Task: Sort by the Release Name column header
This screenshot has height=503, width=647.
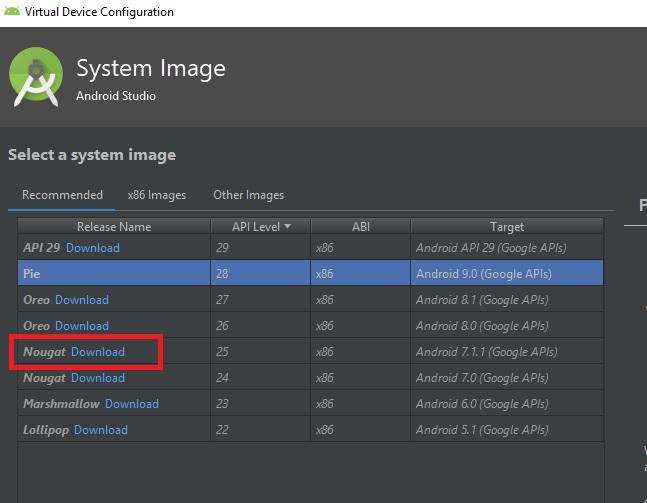Action: [x=114, y=227]
